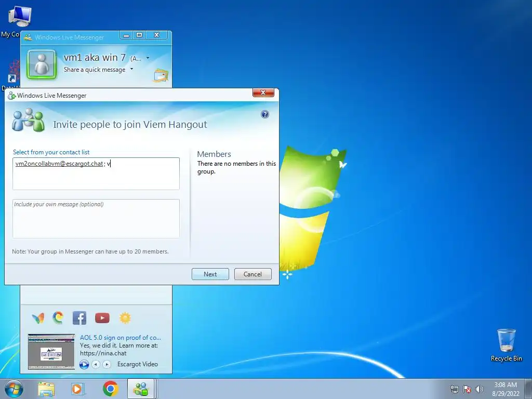Cancel the invite dialog
The height and width of the screenshot is (399, 532).
[253, 274]
